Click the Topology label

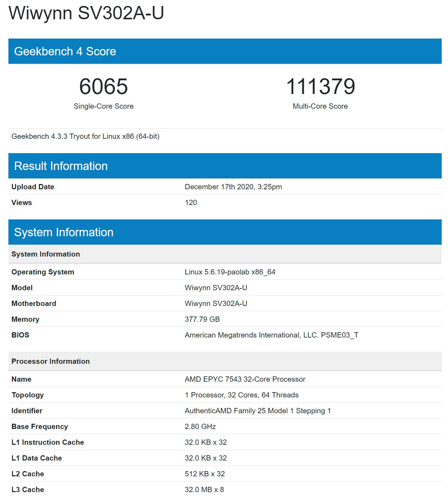pyautogui.click(x=28, y=395)
